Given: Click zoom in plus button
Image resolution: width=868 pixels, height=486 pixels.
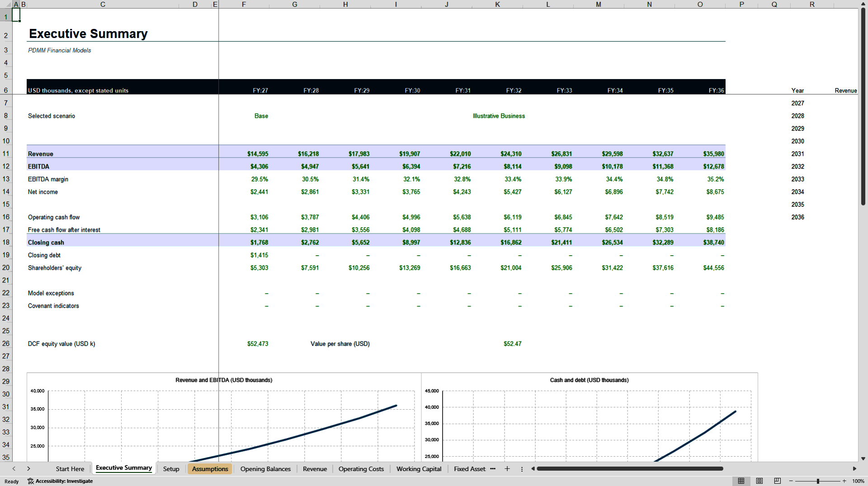Looking at the screenshot, I should pyautogui.click(x=844, y=481).
